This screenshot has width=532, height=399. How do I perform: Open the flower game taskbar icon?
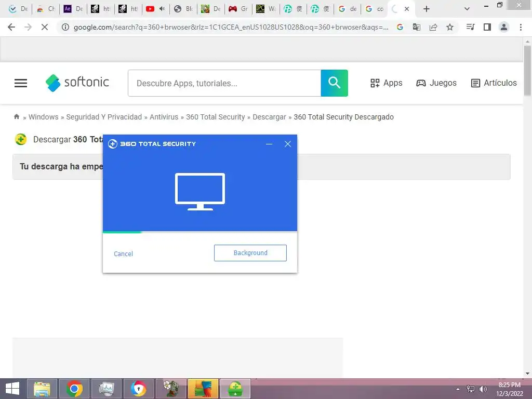[171, 389]
